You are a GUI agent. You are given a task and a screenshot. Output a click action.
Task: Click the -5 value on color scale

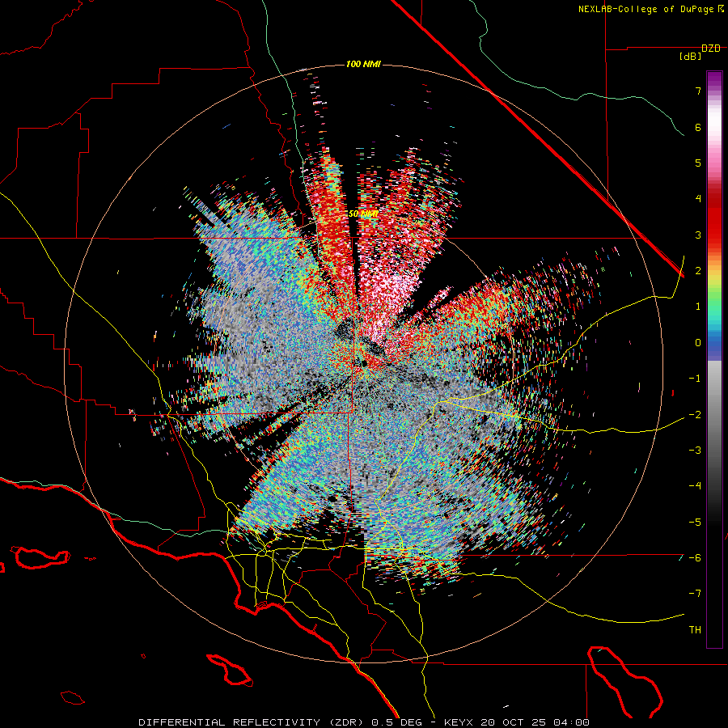(x=695, y=523)
